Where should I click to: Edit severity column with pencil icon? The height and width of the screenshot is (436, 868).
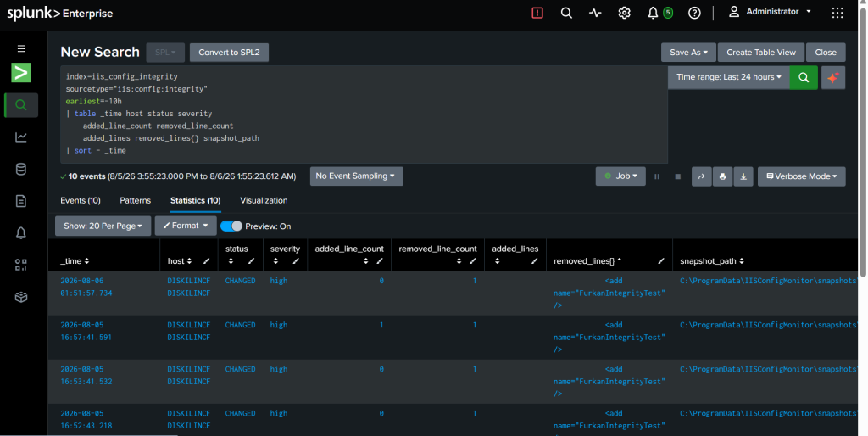296,261
